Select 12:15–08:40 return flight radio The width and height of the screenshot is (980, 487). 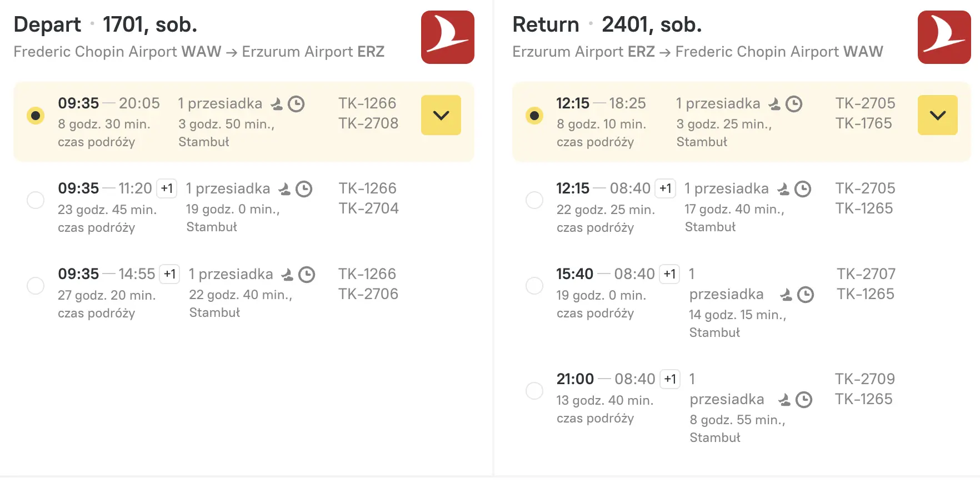coord(534,200)
